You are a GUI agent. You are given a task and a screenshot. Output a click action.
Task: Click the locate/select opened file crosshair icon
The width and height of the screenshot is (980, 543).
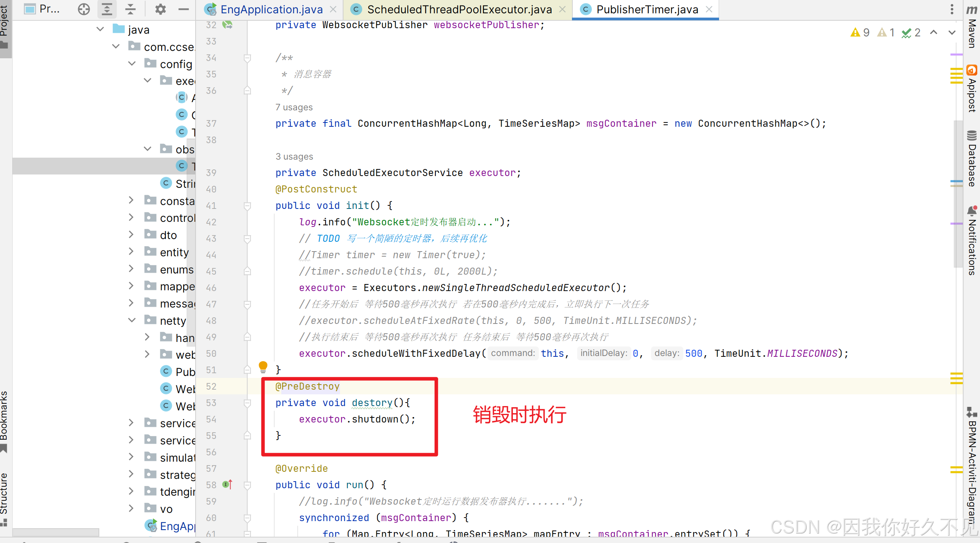[84, 9]
